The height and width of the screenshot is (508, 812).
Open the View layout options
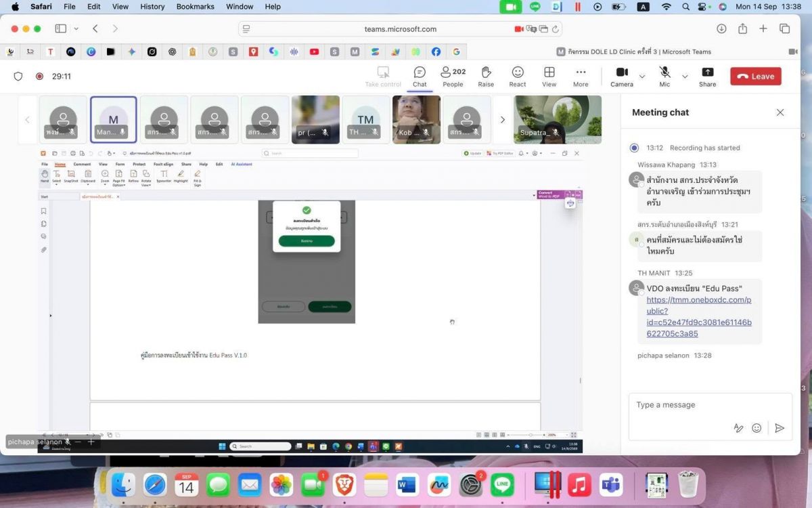click(x=549, y=77)
